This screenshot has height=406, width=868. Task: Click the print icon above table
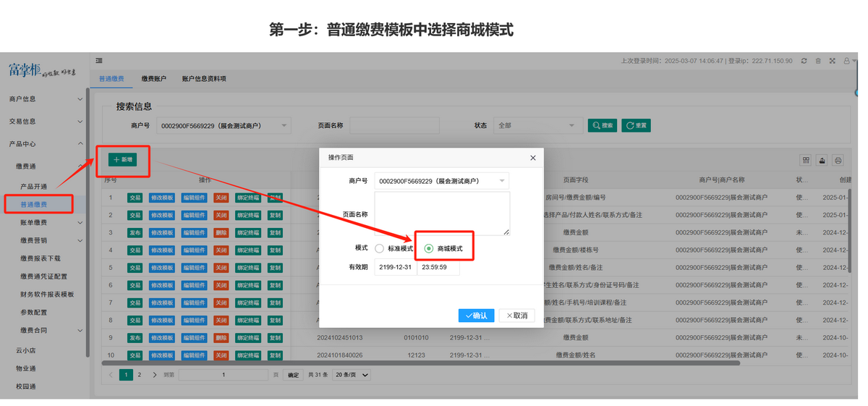coord(838,160)
